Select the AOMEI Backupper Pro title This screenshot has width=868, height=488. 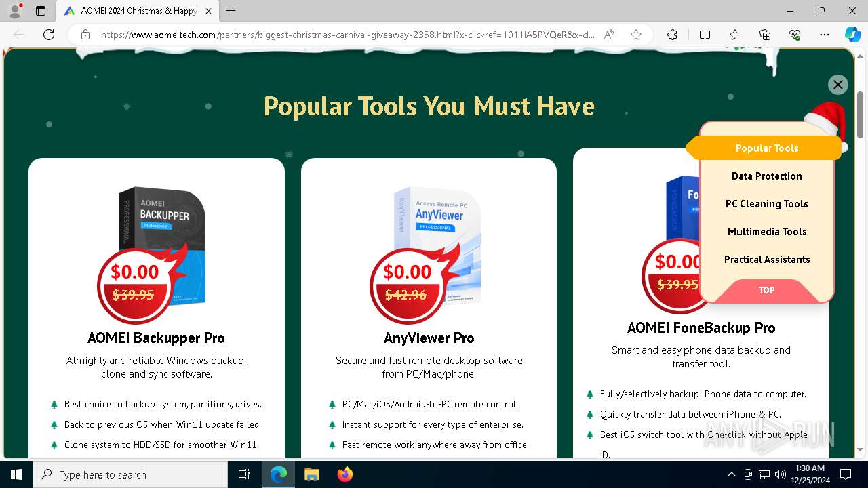click(156, 338)
